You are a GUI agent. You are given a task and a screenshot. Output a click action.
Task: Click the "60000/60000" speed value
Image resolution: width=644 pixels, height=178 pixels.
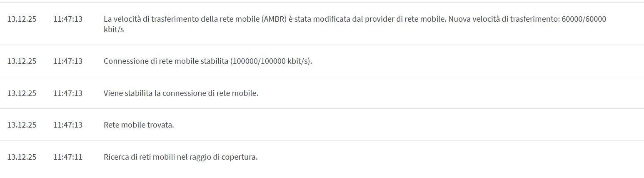pos(584,19)
